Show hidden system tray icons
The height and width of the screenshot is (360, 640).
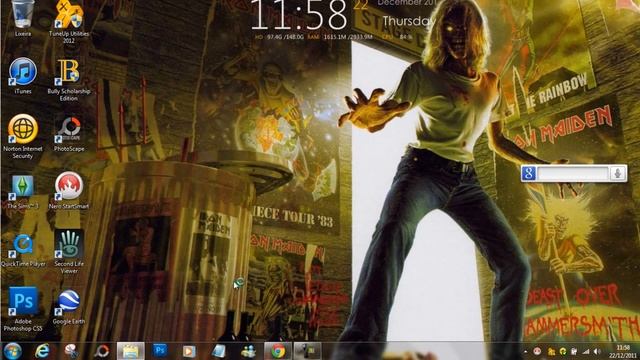point(526,351)
